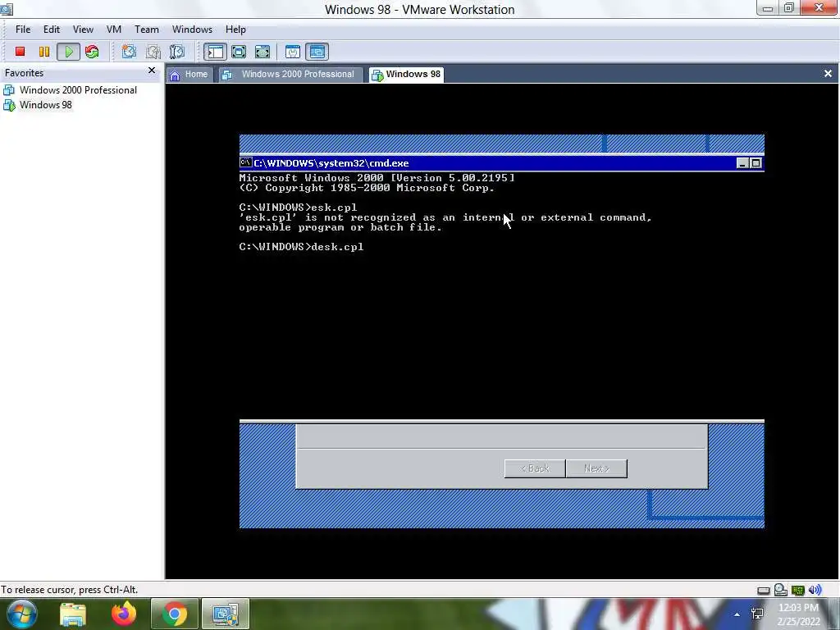Viewport: 840px width, 630px height.
Task: Maximize the cmd.exe window inside the VM
Action: 756,163
